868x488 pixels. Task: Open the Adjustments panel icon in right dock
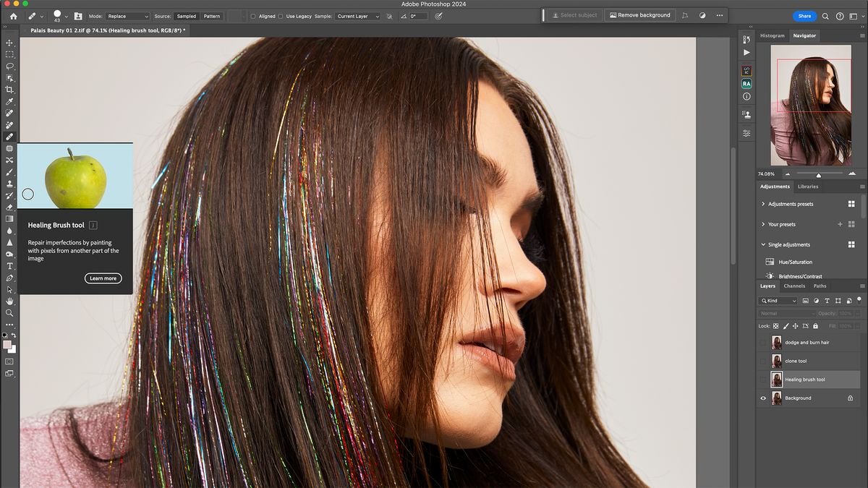tap(746, 133)
